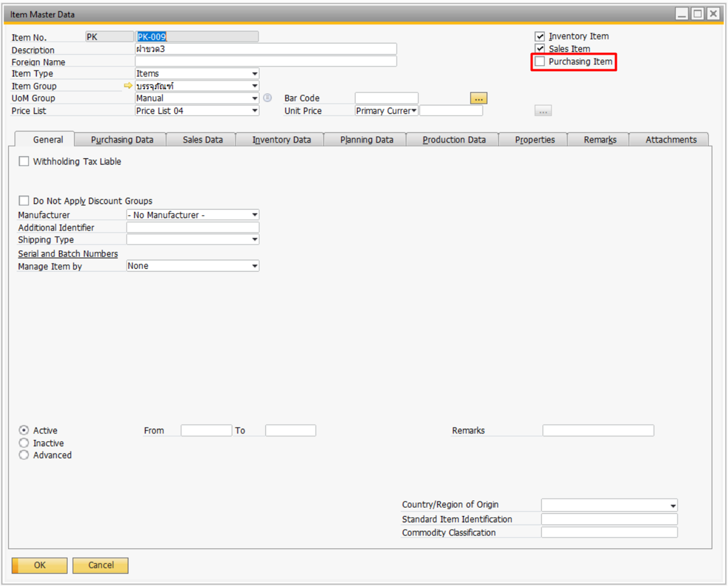Click the Cancel button
This screenshot has height=586, width=728.
[x=101, y=565]
